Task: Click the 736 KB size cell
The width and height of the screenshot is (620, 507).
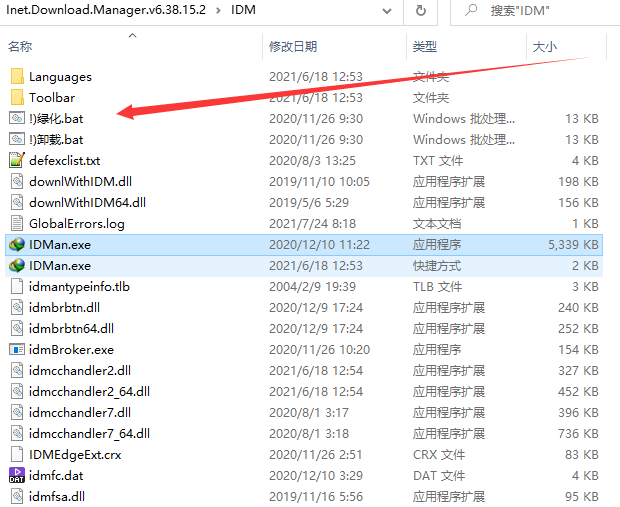Action: tap(578, 433)
